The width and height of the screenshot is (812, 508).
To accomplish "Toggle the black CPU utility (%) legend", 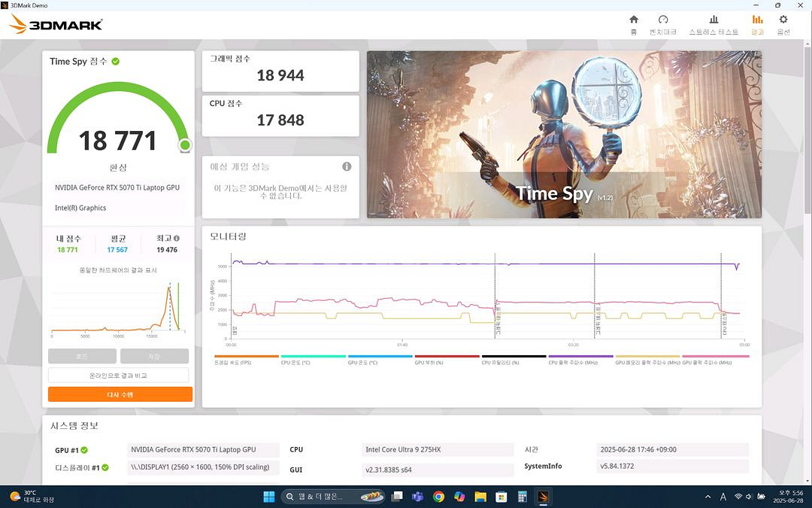I will coord(514,359).
